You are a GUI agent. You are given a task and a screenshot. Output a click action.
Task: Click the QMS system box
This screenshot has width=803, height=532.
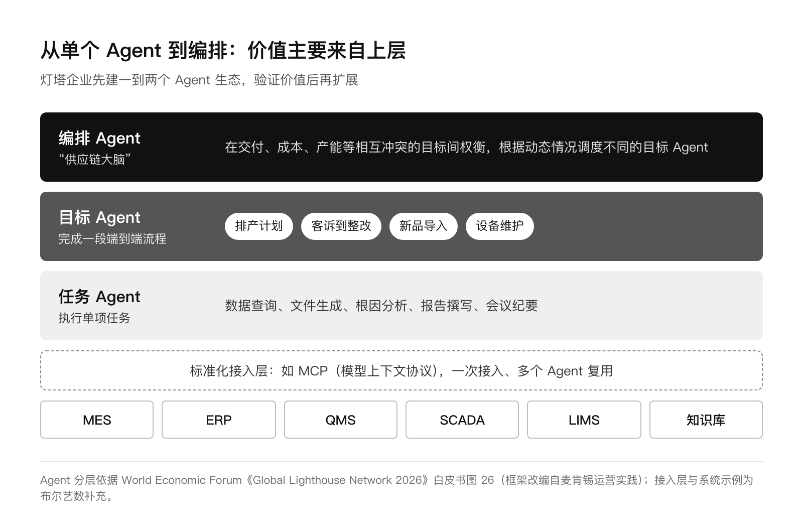click(340, 420)
